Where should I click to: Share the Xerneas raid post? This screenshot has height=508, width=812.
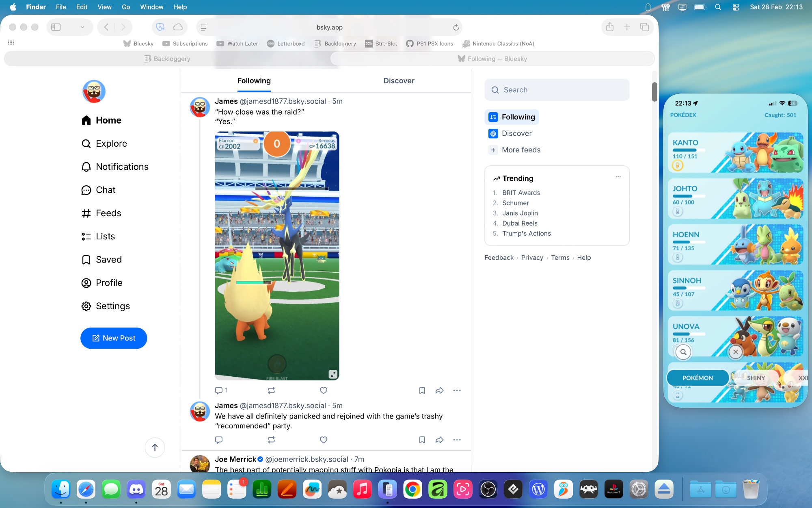pyautogui.click(x=439, y=391)
